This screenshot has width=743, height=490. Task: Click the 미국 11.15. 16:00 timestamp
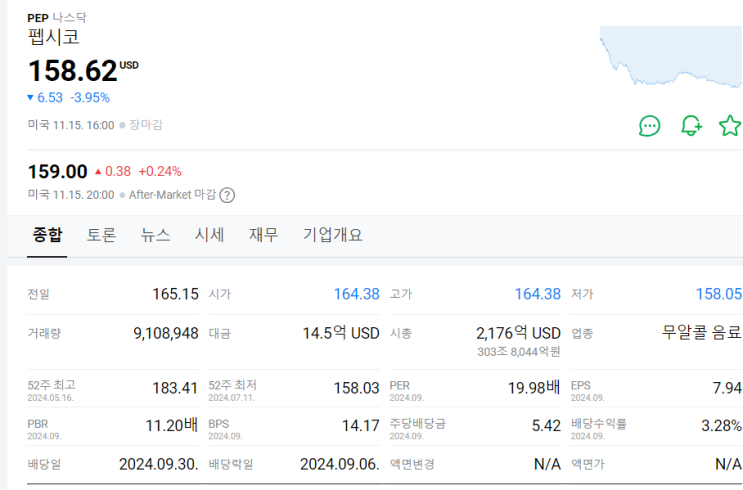71,125
